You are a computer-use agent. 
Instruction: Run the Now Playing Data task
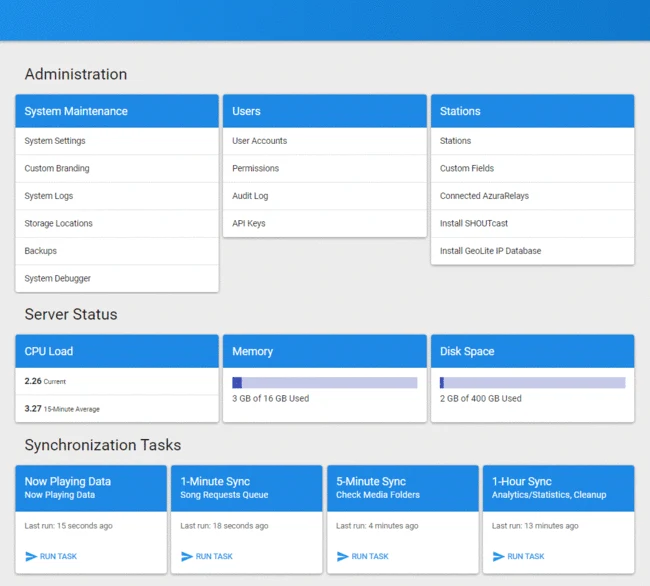(x=51, y=556)
